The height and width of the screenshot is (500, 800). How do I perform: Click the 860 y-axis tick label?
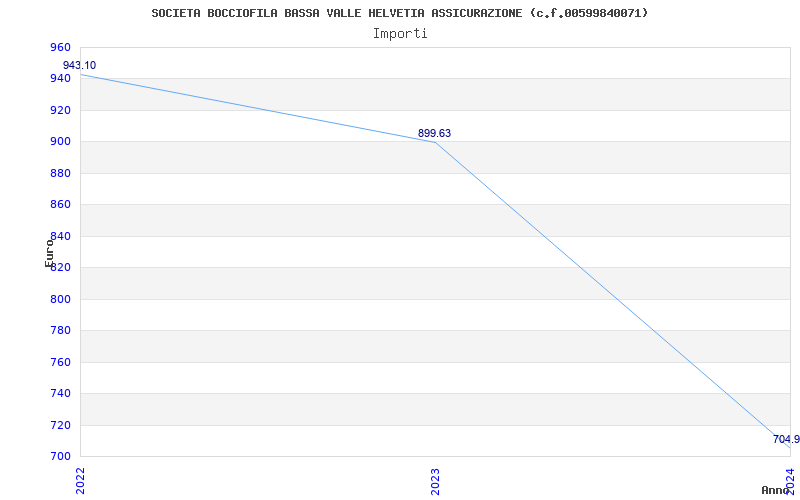(60, 205)
